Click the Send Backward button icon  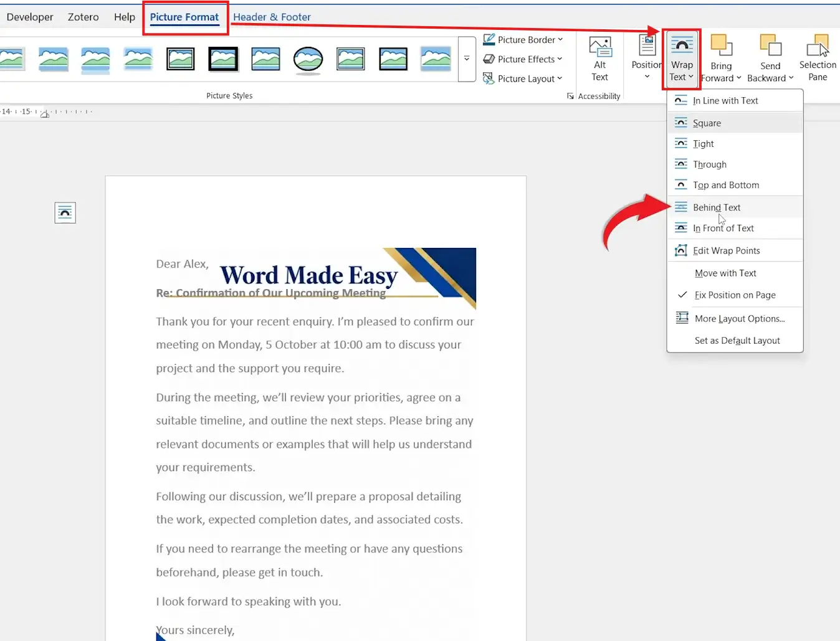pyautogui.click(x=770, y=45)
